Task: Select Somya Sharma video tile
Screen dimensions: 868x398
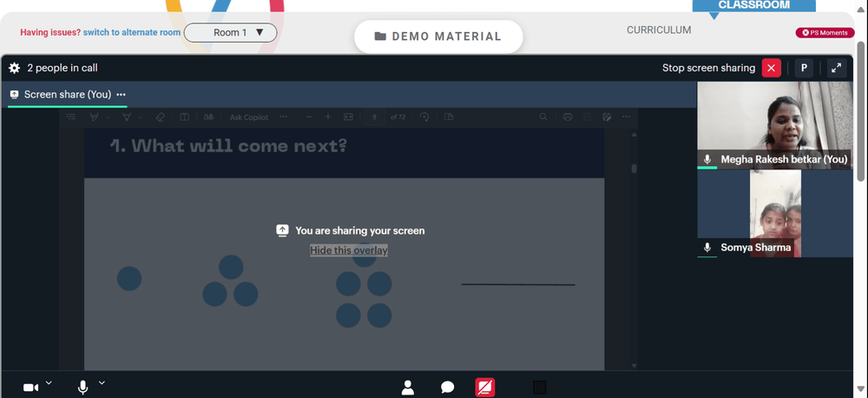Action: [x=774, y=214]
